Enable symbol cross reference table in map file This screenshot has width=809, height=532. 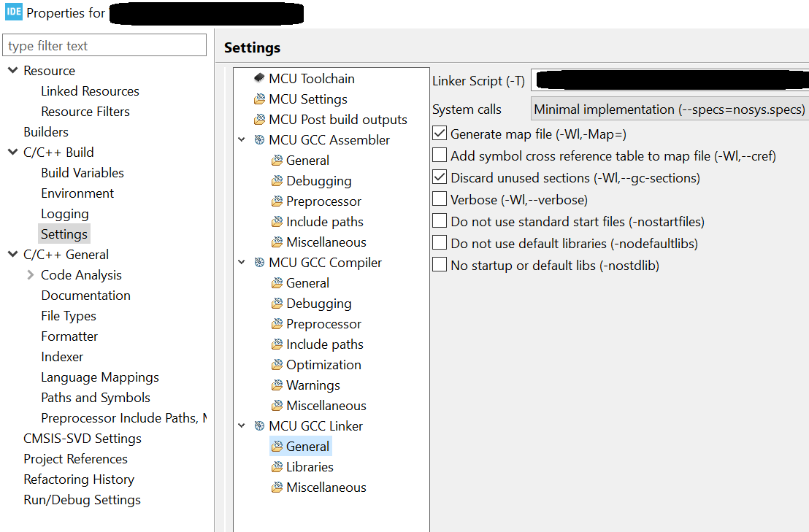tap(439, 155)
